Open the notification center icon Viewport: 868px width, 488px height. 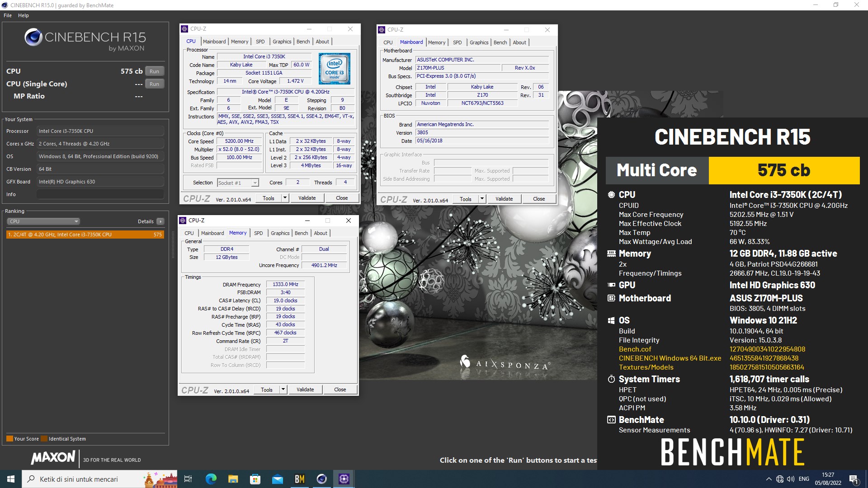point(854,479)
